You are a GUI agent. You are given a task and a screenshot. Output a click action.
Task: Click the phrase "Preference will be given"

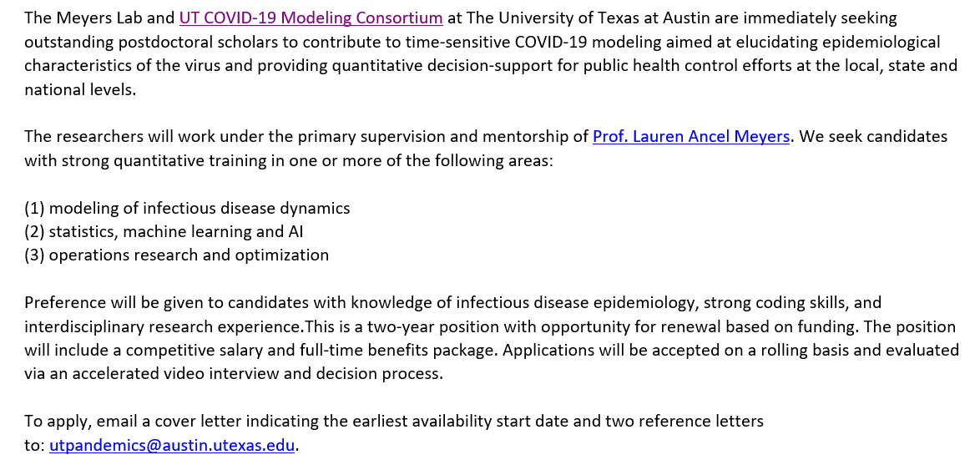[110, 302]
